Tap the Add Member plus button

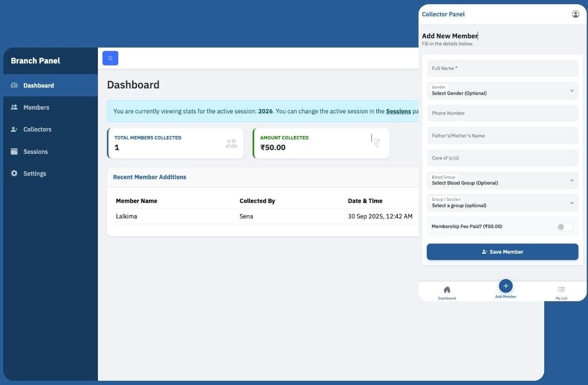pos(505,285)
